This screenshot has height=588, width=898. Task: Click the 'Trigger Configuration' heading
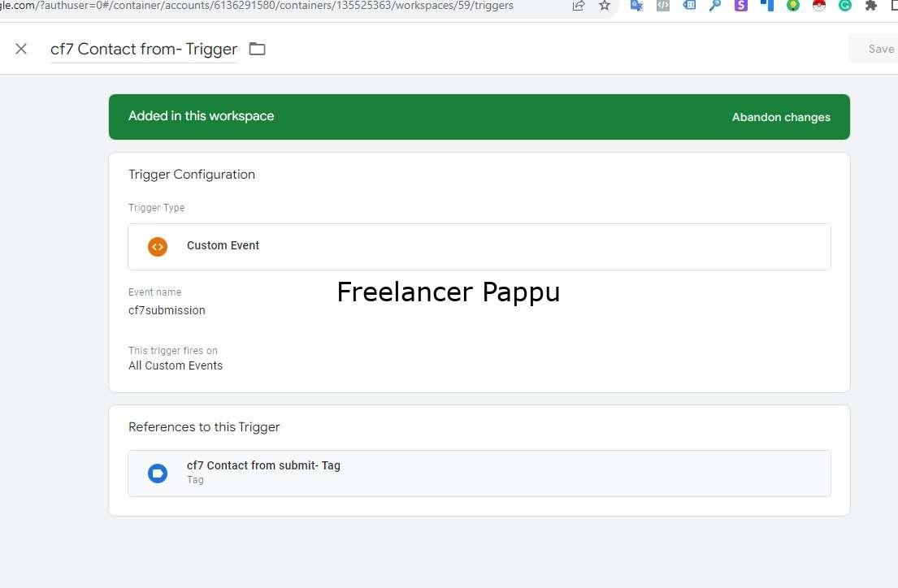[192, 175]
